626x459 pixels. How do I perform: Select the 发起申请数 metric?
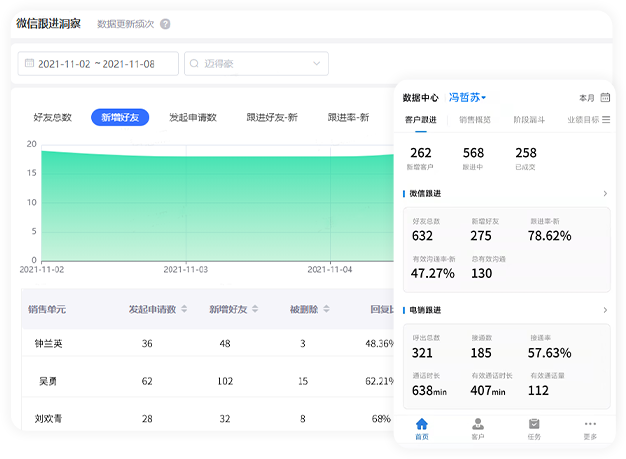coord(192,117)
